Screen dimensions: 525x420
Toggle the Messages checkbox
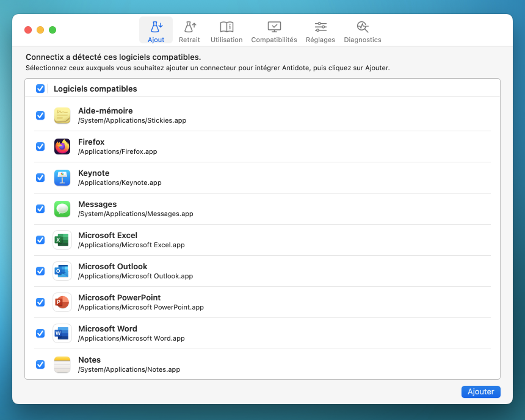[x=40, y=209]
